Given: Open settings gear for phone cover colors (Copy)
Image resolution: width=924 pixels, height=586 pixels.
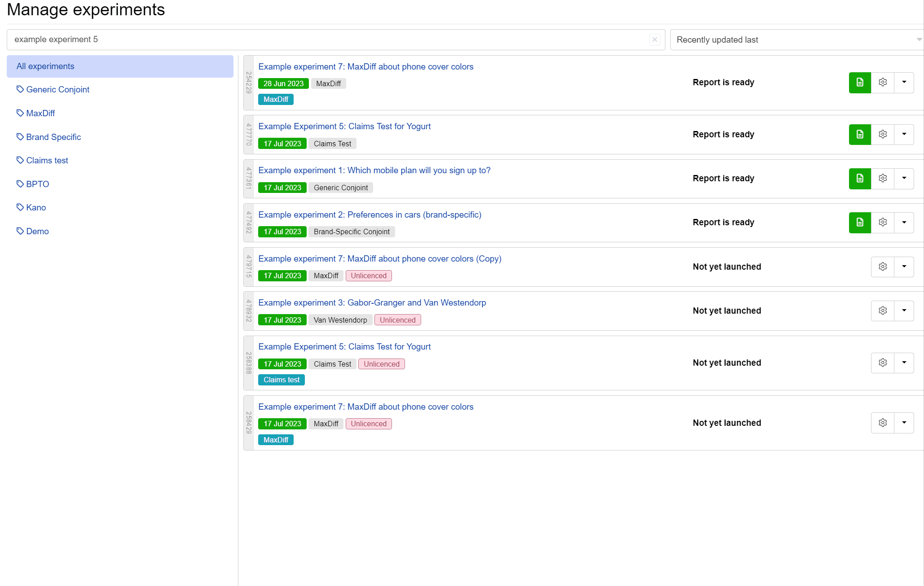Looking at the screenshot, I should (x=883, y=267).
